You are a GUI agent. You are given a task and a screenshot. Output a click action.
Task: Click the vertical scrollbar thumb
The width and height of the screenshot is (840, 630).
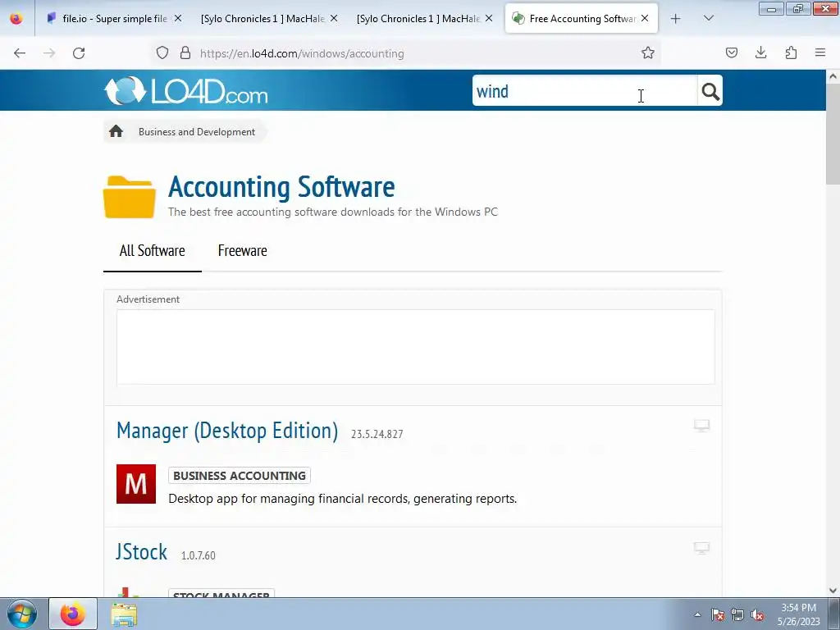point(833,134)
